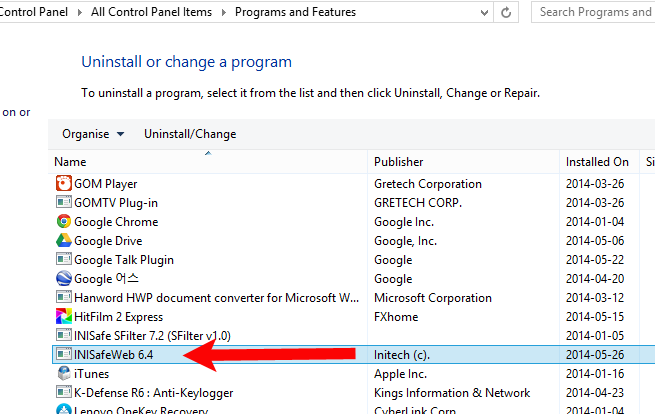Click the Google Chrome icon in list

click(x=63, y=221)
